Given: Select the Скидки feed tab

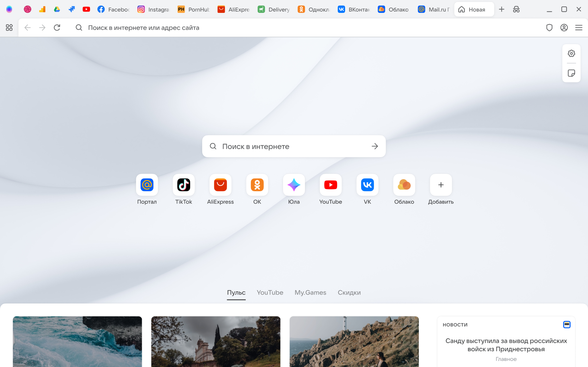Looking at the screenshot, I should pyautogui.click(x=349, y=293).
